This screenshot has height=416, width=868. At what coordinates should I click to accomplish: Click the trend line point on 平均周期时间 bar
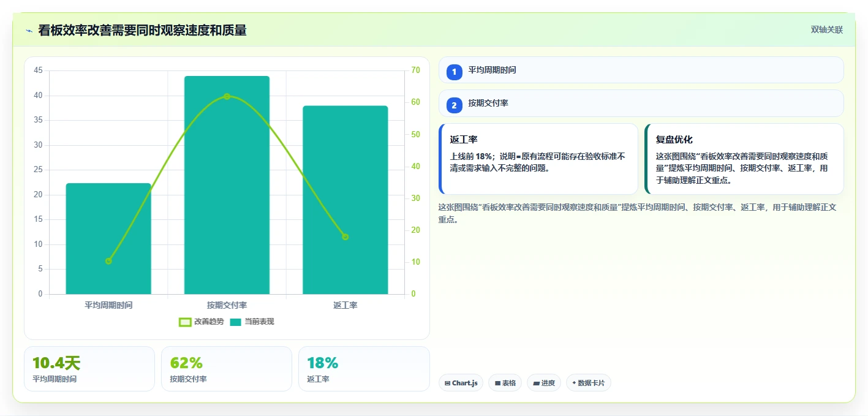coord(108,261)
